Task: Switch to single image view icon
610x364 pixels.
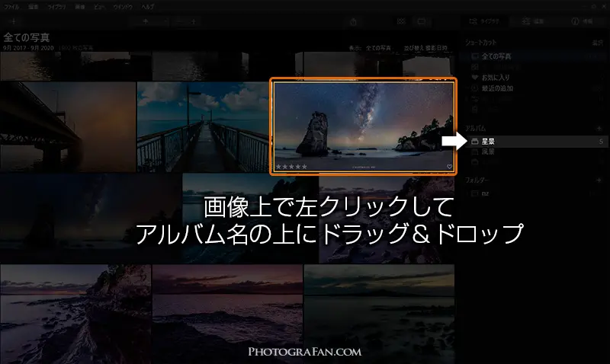Action: [x=422, y=21]
